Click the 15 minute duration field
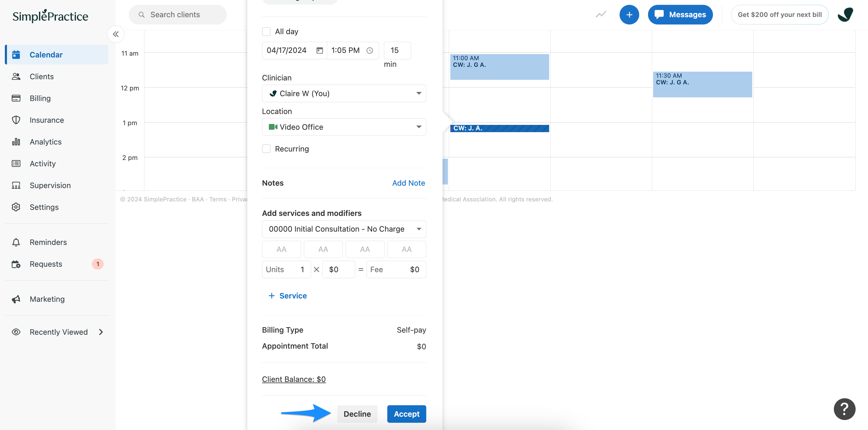868x430 pixels. [397, 50]
